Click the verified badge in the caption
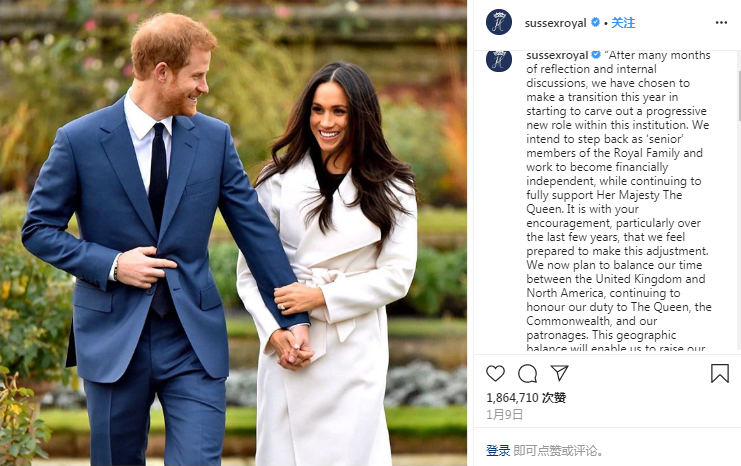Screen dimensions: 741x466 click(596, 55)
